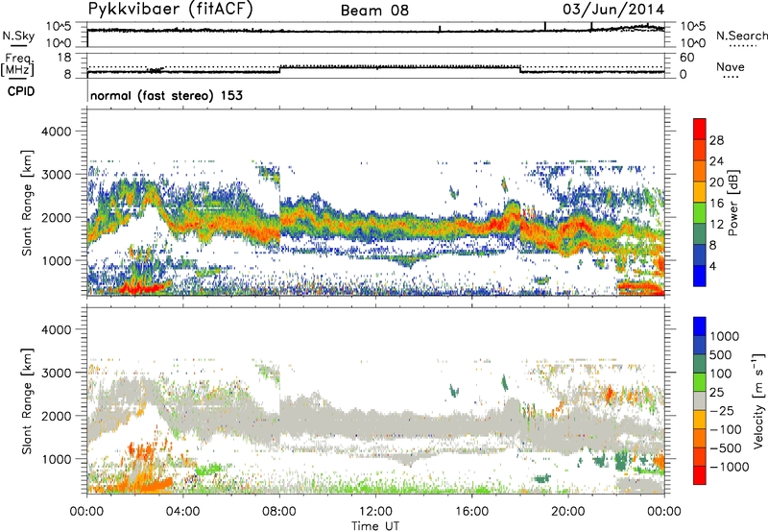The height and width of the screenshot is (532, 768).
Task: Pick the light green 12–16 dB Power segment
Action: tap(700, 213)
